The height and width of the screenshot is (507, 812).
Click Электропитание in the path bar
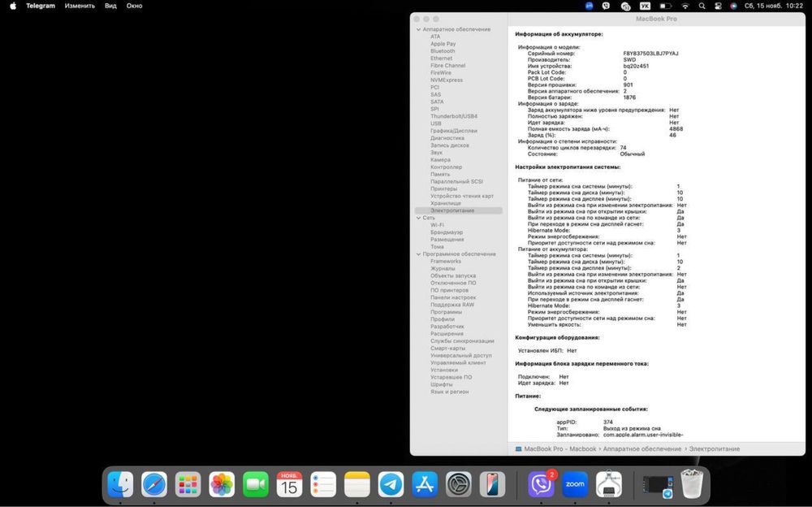[x=714, y=449]
